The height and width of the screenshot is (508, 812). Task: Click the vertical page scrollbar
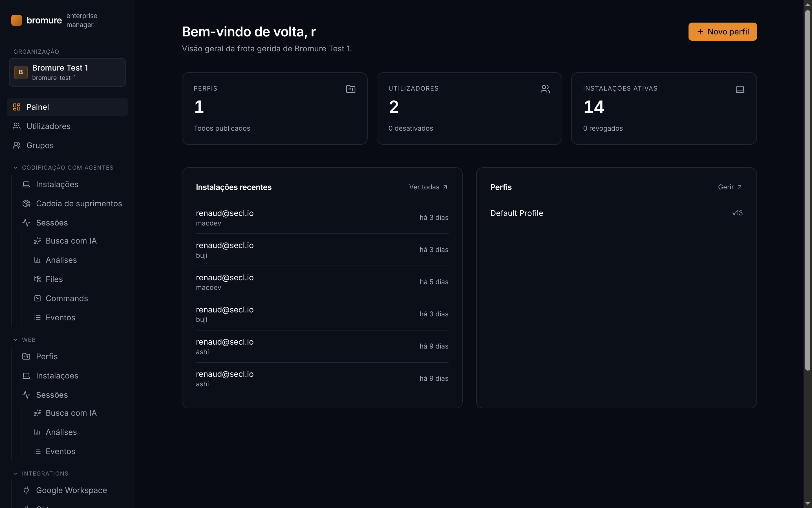click(808, 190)
